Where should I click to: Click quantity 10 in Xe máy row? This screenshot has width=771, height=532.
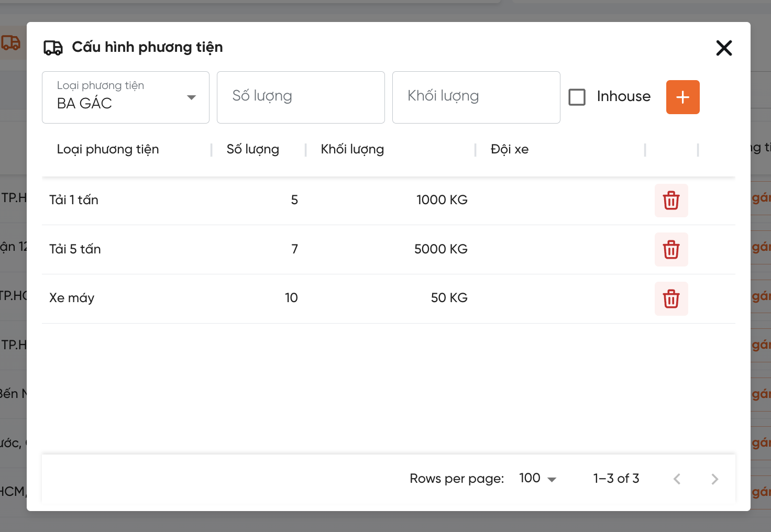(x=291, y=298)
